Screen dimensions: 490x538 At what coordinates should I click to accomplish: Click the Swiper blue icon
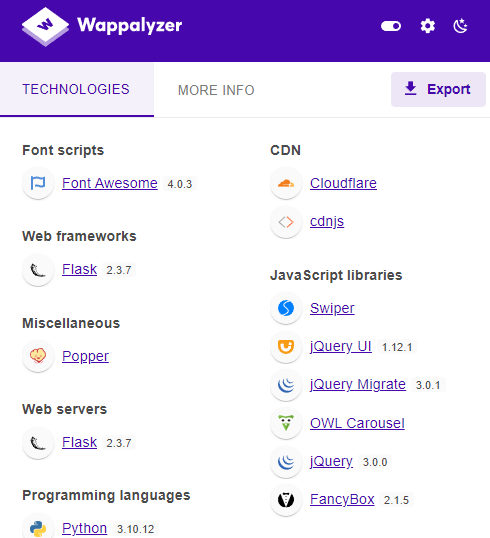[286, 308]
